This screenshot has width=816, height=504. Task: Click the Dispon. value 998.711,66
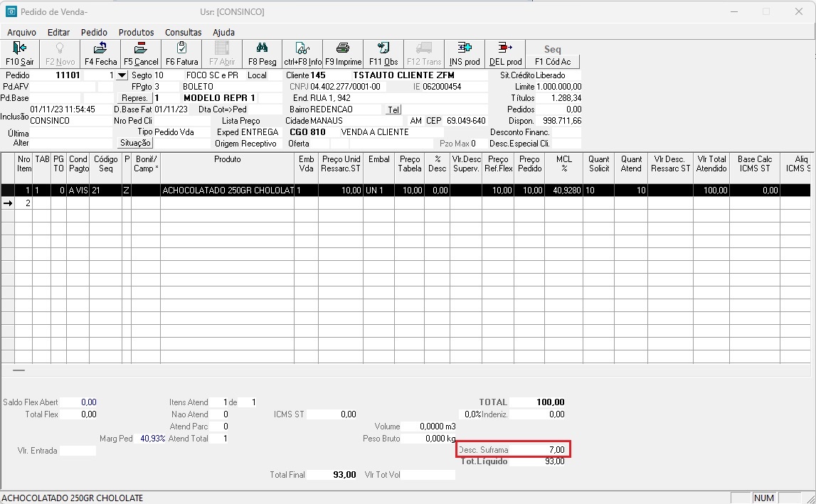tap(559, 121)
